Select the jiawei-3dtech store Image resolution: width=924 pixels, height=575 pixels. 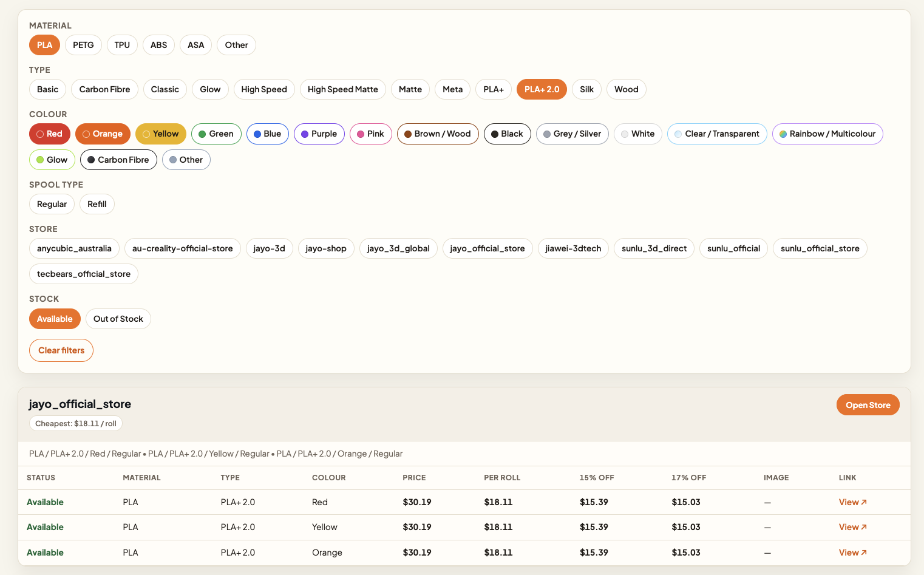point(573,248)
